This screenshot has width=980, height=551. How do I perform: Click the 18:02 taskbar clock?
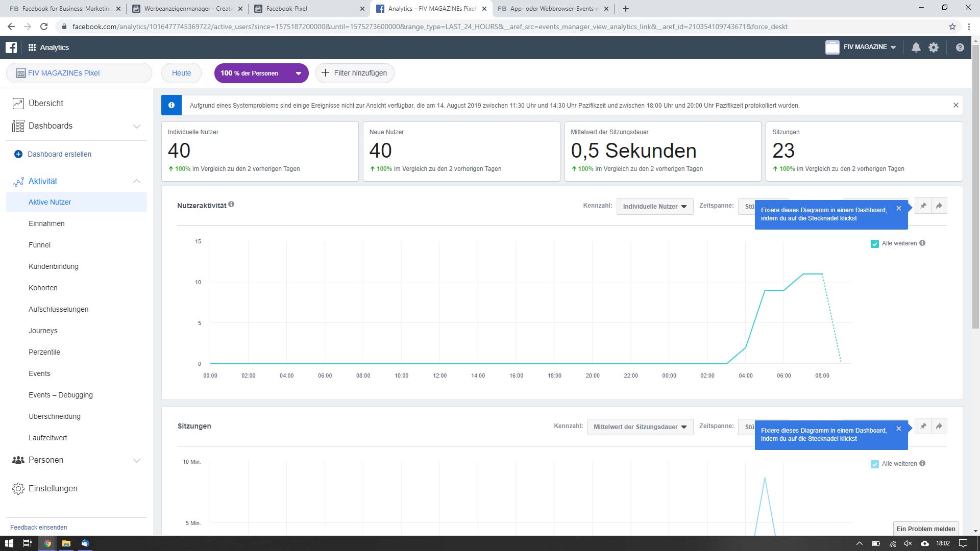pyautogui.click(x=943, y=543)
